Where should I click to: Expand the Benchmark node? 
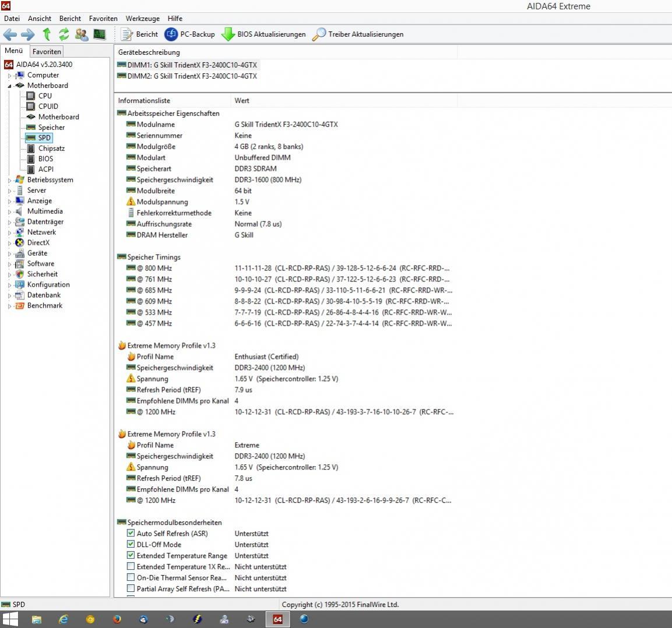(9, 306)
